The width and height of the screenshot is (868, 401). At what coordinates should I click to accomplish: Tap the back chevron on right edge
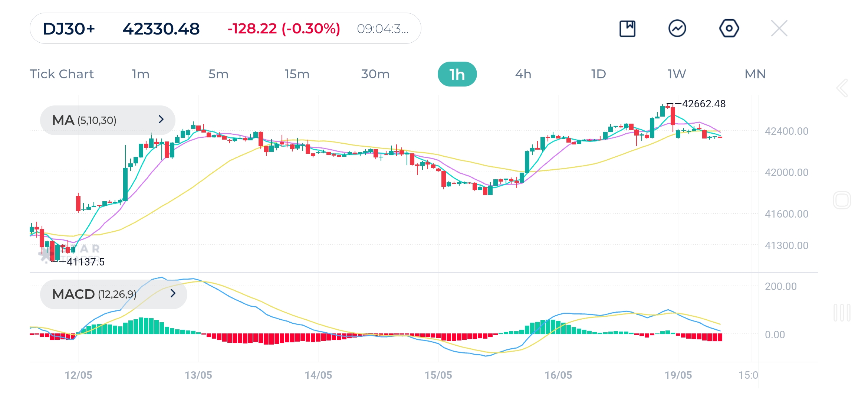pos(842,88)
